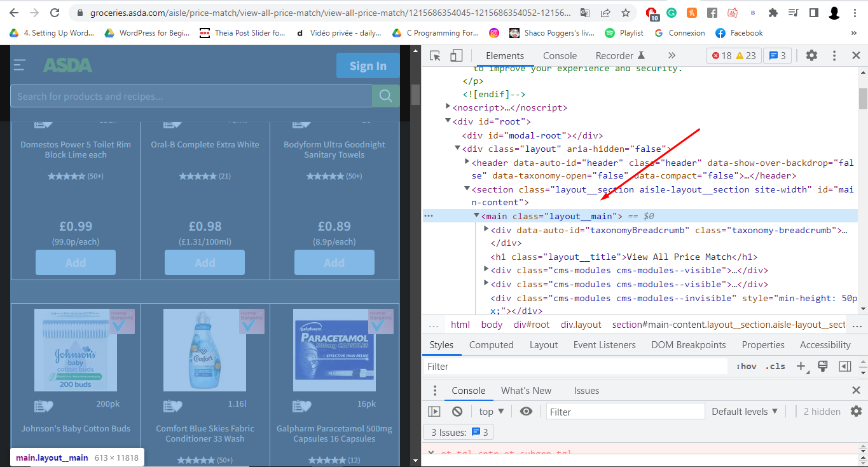Click the ASDA logo
868x467 pixels.
tap(67, 65)
